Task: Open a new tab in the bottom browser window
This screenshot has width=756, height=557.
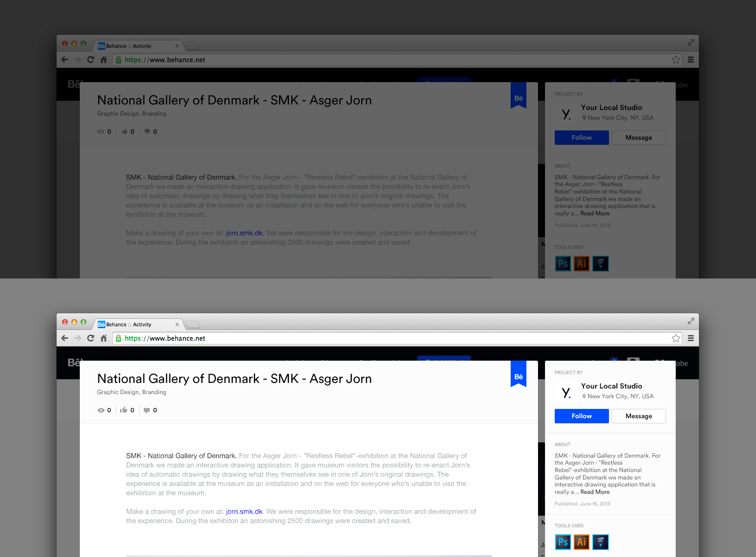Action: coord(192,324)
